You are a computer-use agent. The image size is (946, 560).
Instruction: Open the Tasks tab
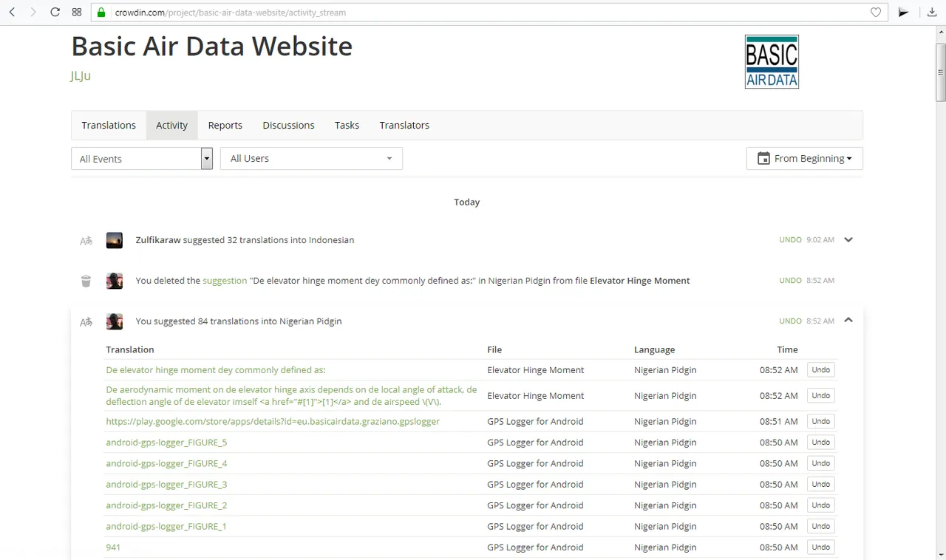click(x=347, y=125)
